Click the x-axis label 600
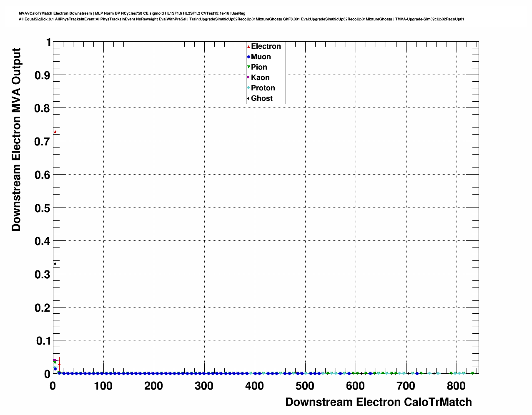This screenshot has height=415, width=532. [x=355, y=386]
